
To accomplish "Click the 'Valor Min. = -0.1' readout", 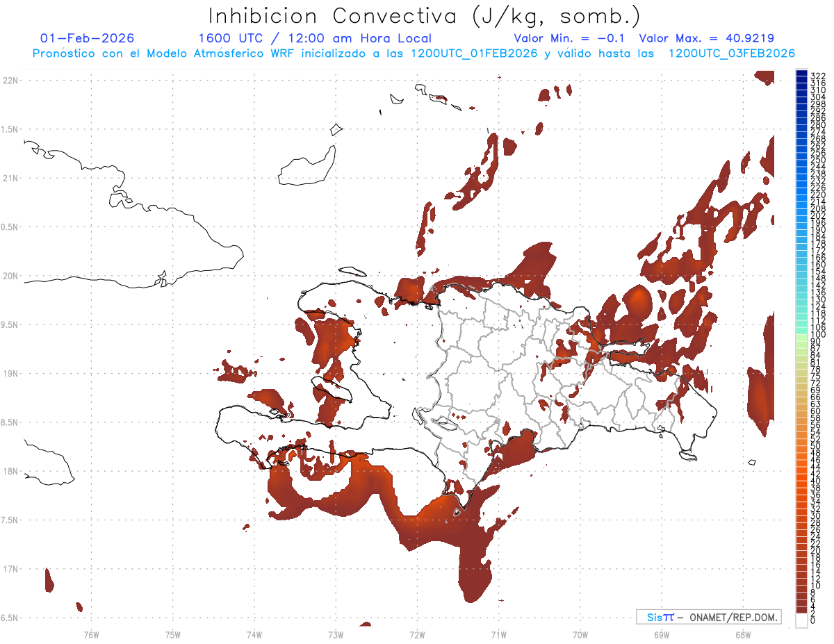I will (x=571, y=38).
